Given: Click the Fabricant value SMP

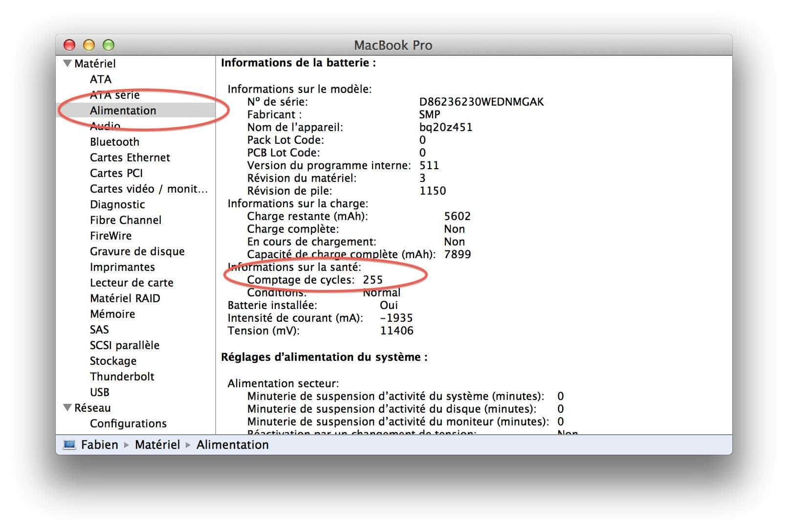Looking at the screenshot, I should click(x=430, y=114).
